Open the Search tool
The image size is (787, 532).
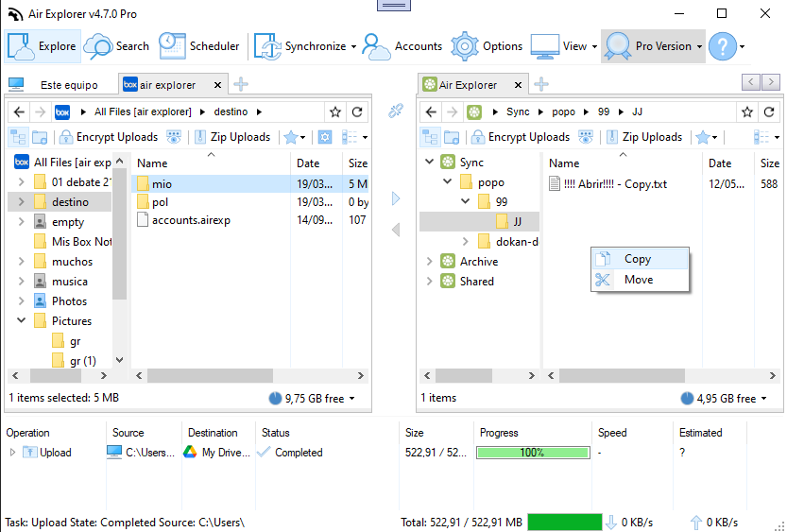(116, 46)
